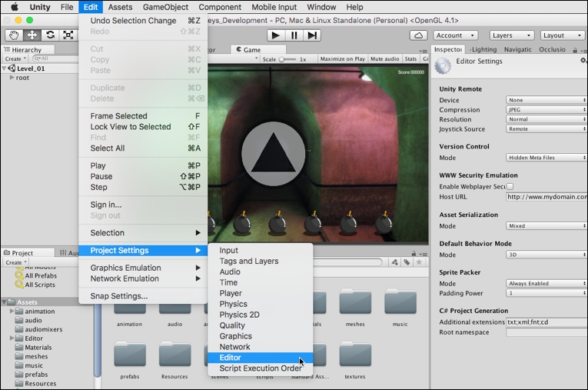588x390 pixels.
Task: Open Default Behavior Mode dropdown
Action: point(546,255)
